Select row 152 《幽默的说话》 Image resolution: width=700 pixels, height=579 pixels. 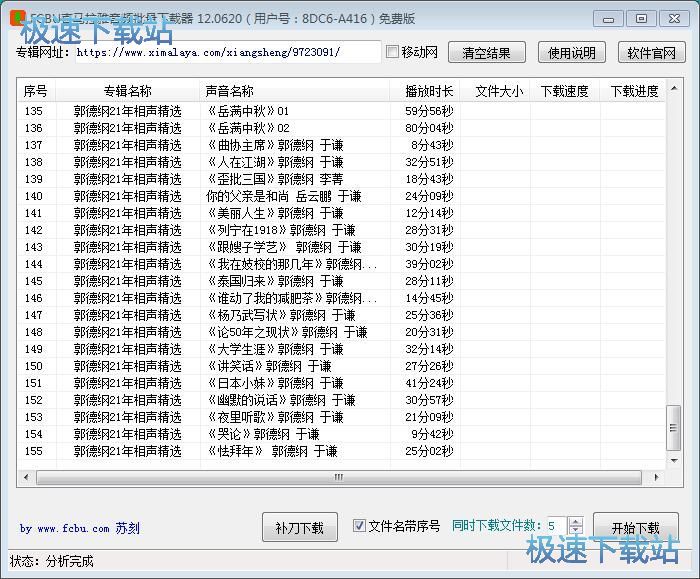click(342, 400)
